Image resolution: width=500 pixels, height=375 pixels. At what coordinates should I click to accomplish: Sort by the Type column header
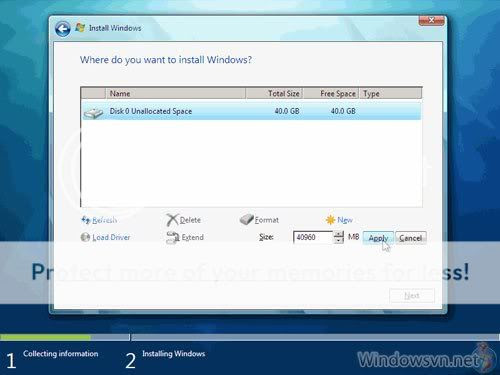[x=390, y=94]
